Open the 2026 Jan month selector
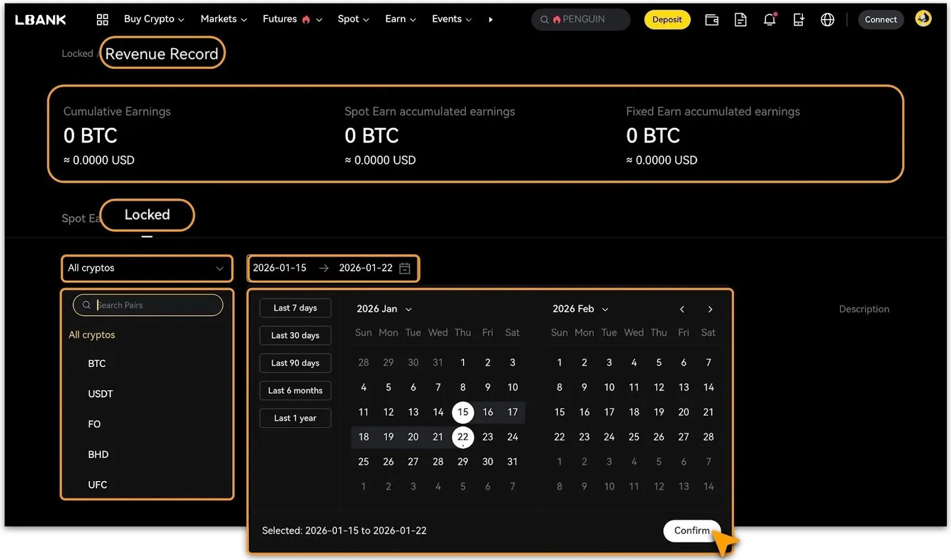The image size is (951, 560). (384, 309)
